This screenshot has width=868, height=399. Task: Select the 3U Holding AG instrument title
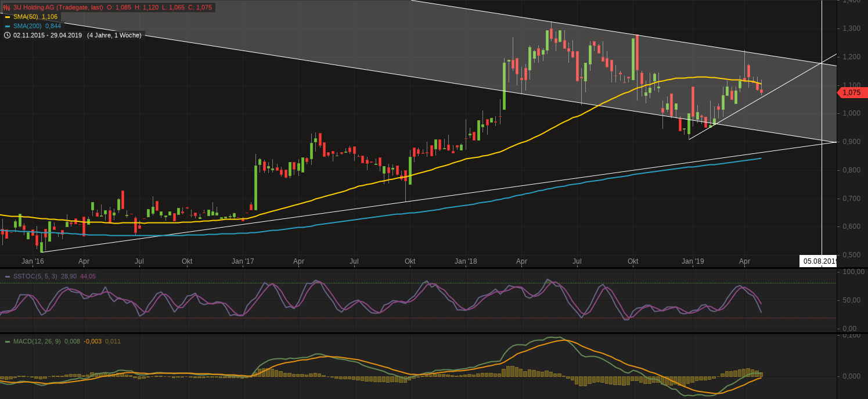coord(58,8)
